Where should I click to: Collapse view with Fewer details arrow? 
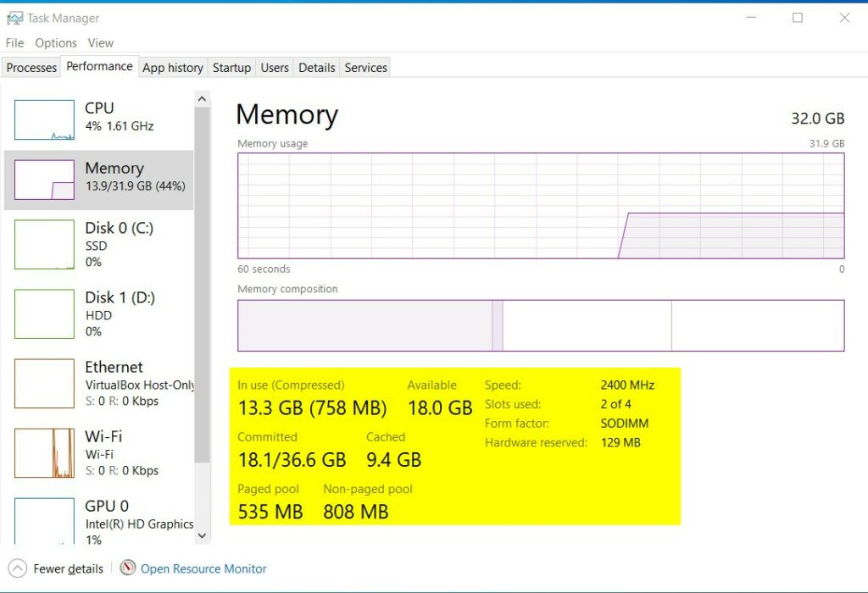(17, 568)
